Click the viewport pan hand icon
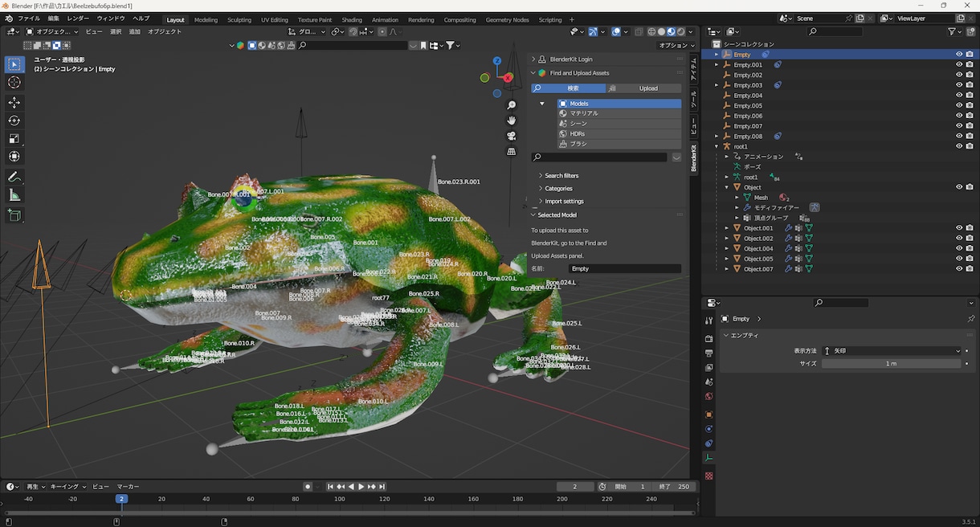This screenshot has width=980, height=527. tap(512, 121)
